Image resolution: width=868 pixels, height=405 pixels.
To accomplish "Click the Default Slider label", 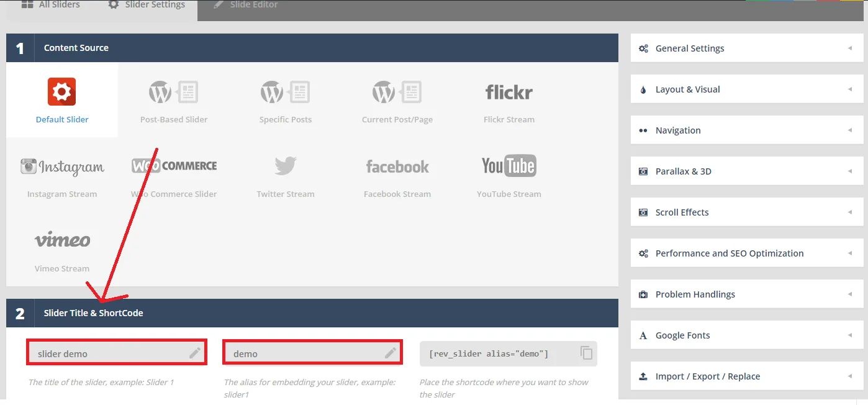I will 62,119.
